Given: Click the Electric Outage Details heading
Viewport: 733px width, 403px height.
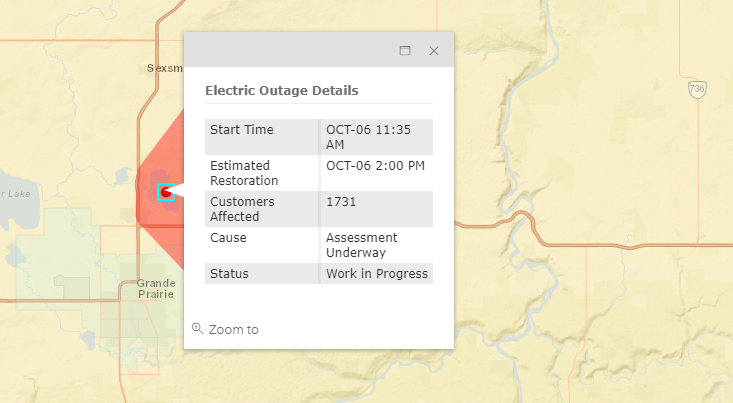Looking at the screenshot, I should click(282, 90).
